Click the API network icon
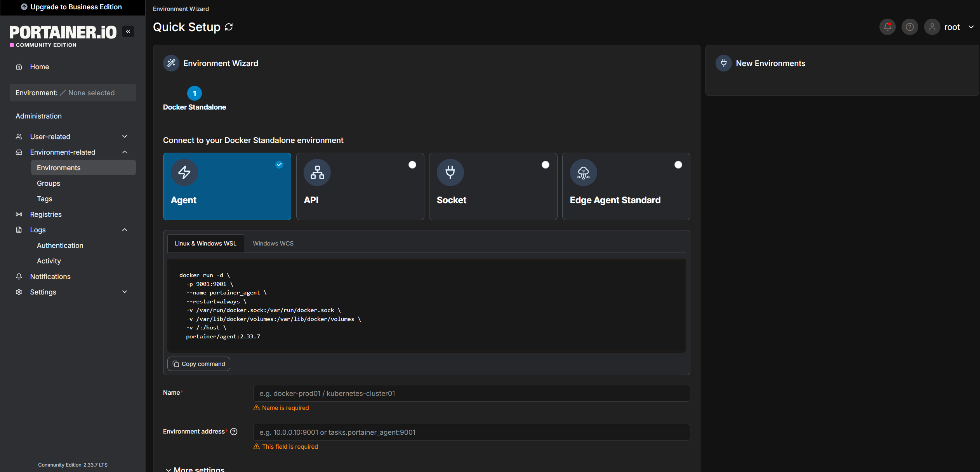This screenshot has width=980, height=472. point(317,172)
